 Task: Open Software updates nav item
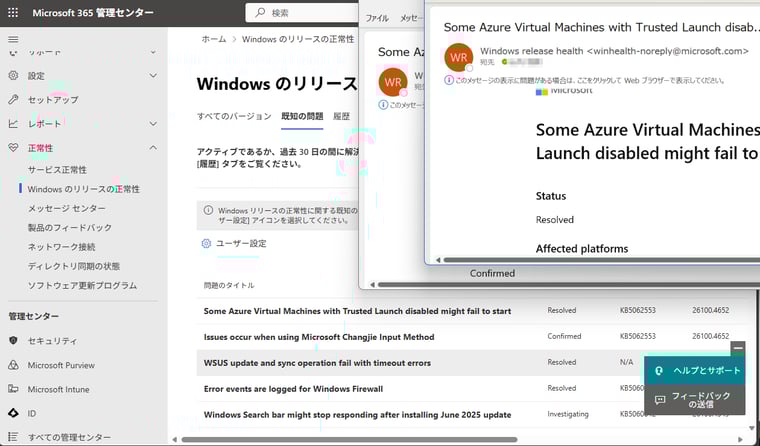point(82,286)
